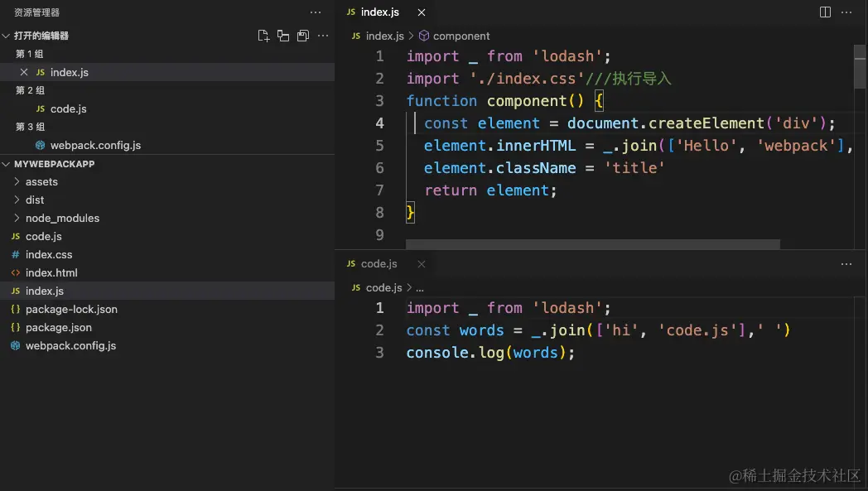
Task: Click the CSS hash icon of index.css
Action: [16, 255]
